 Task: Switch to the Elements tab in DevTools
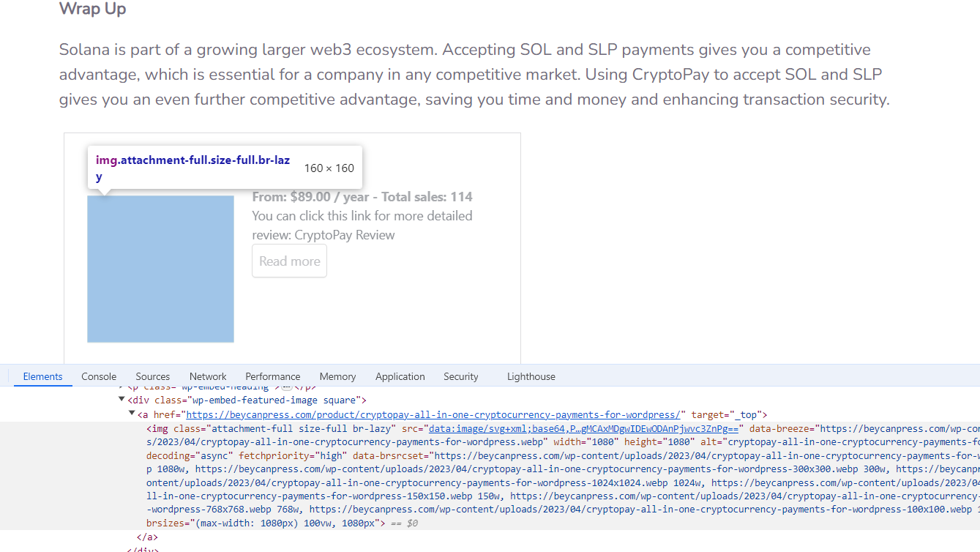(x=42, y=376)
